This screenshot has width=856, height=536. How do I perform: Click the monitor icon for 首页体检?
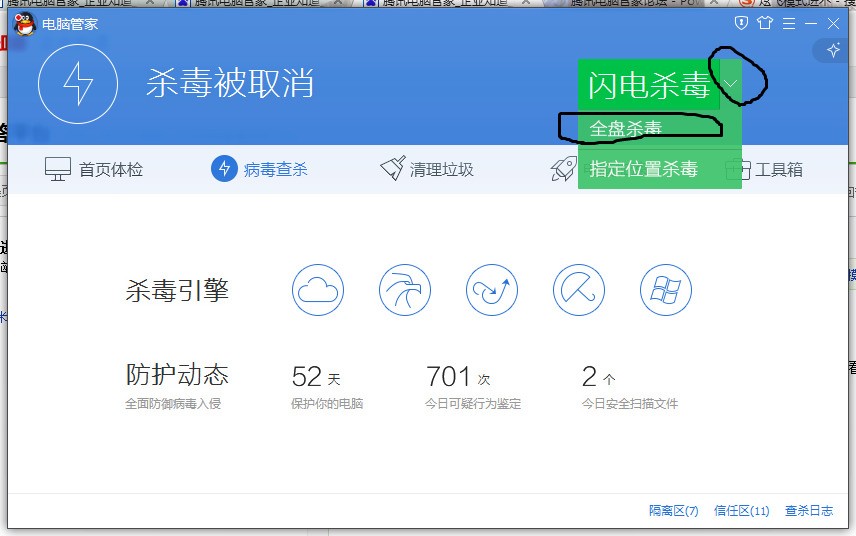click(x=58, y=169)
